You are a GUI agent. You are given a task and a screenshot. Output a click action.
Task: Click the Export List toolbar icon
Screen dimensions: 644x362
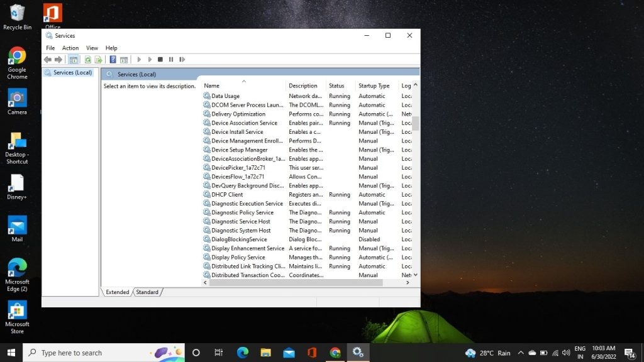point(99,60)
